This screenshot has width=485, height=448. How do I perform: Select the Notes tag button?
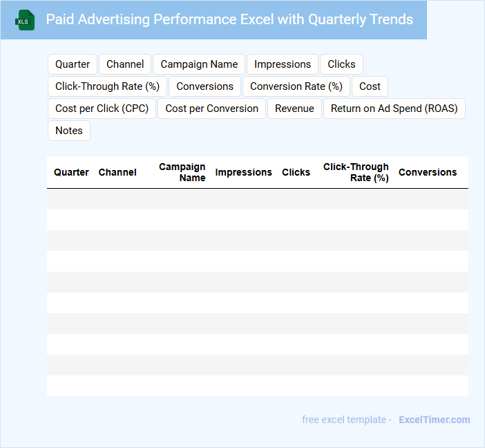pos(69,131)
